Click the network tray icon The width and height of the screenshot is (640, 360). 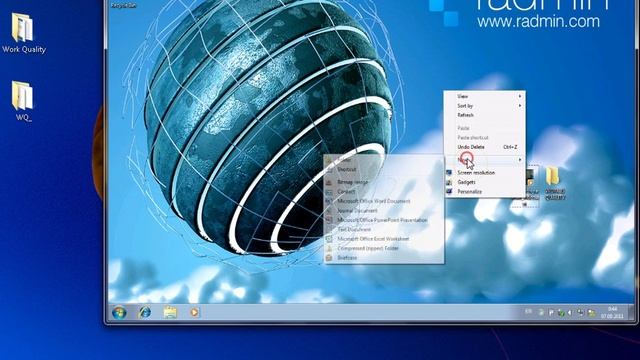pyautogui.click(x=580, y=313)
